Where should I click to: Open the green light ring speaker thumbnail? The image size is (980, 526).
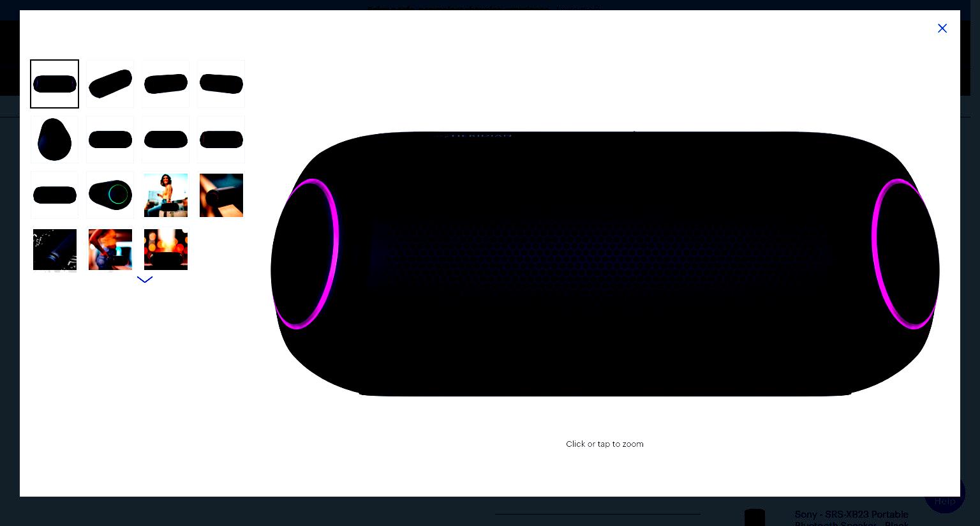(x=110, y=195)
